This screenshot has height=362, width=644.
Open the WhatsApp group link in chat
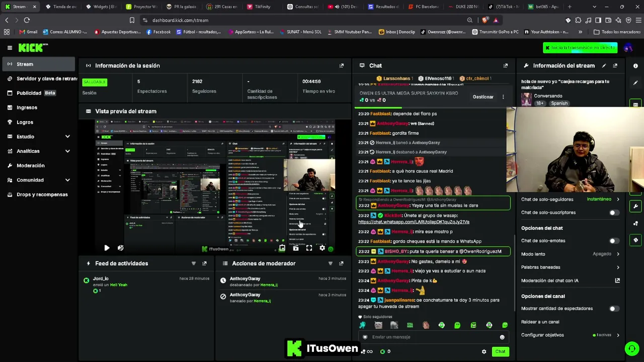tap(414, 222)
